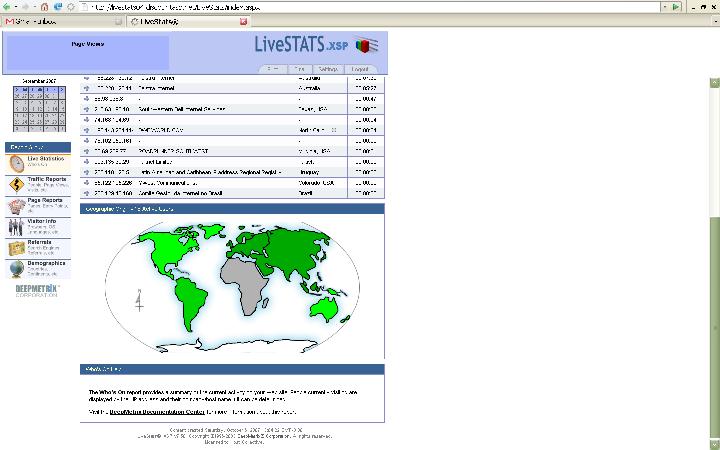The image size is (720, 450).
Task: Click Australia on the world map
Action: point(325,309)
